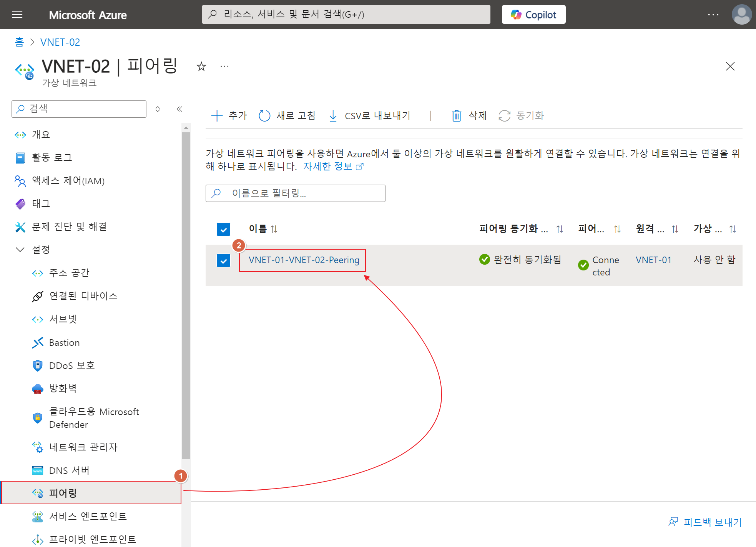
Task: Click the user account avatar
Action: click(x=741, y=15)
